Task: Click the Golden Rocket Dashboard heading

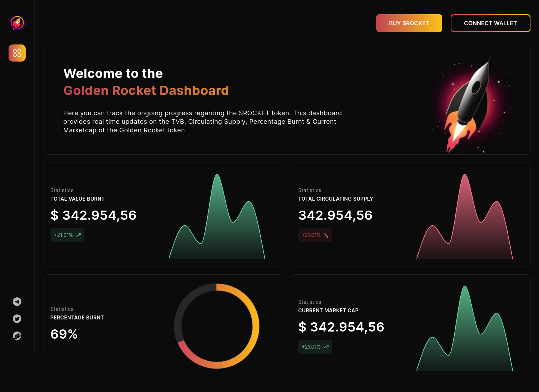Action: [x=146, y=90]
